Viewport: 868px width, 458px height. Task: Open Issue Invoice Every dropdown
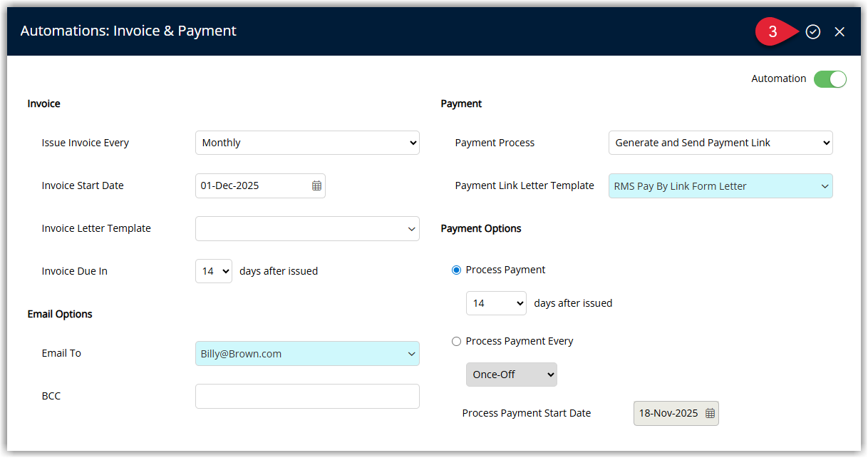point(307,143)
